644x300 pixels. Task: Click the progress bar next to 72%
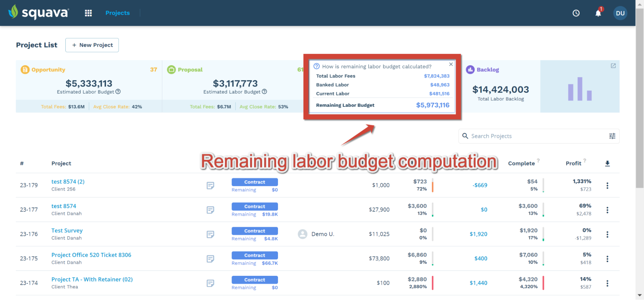[432, 185]
